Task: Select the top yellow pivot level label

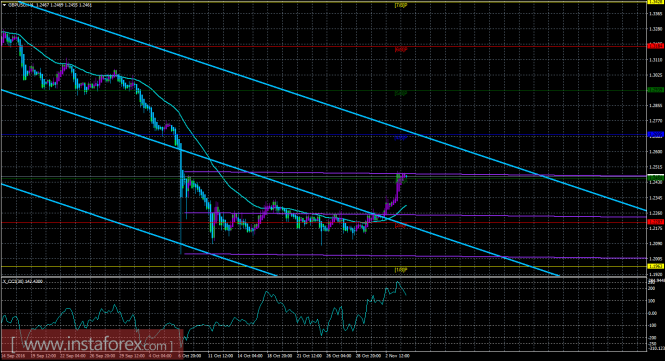Action: tap(401, 6)
